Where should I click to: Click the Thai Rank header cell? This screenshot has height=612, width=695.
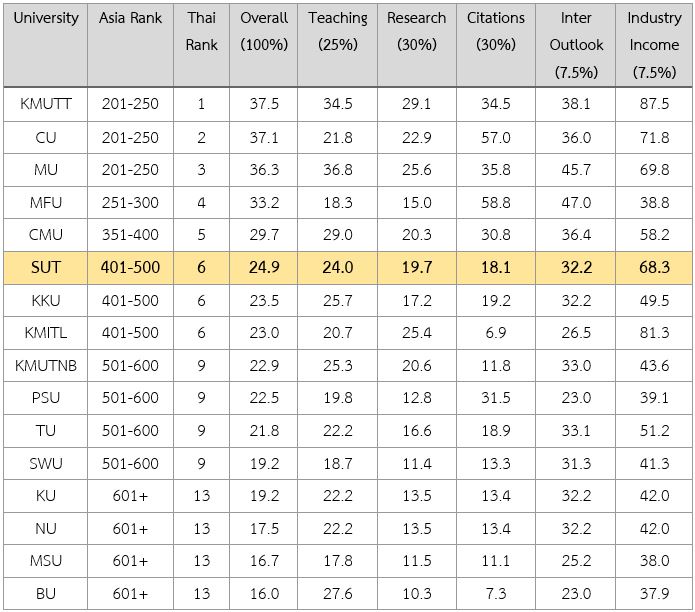pyautogui.click(x=201, y=45)
